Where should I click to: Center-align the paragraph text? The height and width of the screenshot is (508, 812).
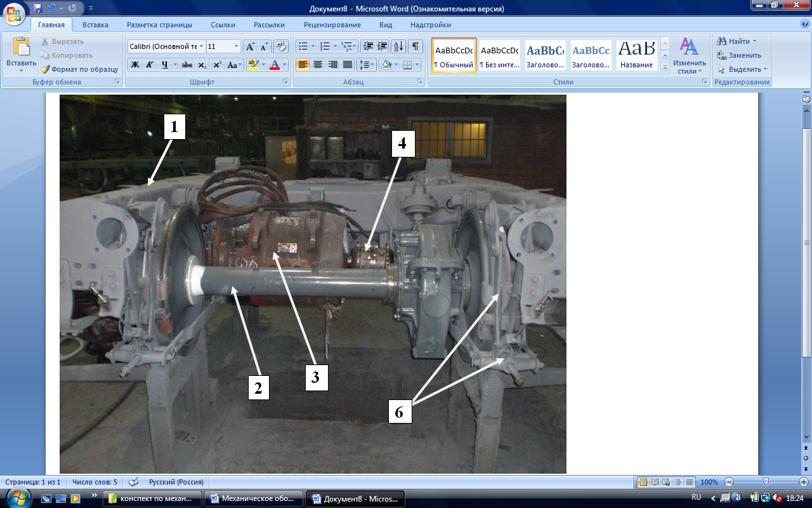coord(318,65)
